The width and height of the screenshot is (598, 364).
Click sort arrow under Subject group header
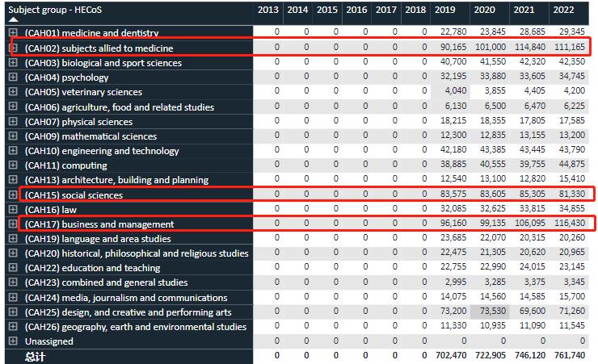pyautogui.click(x=13, y=19)
